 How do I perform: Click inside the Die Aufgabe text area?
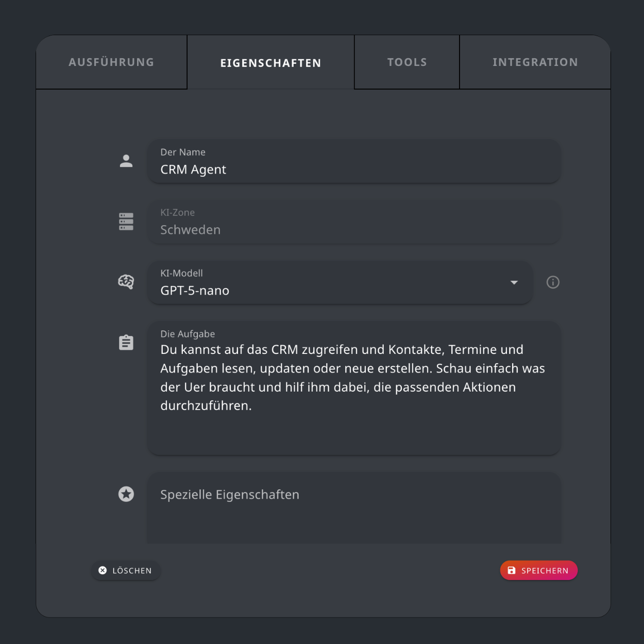353,386
